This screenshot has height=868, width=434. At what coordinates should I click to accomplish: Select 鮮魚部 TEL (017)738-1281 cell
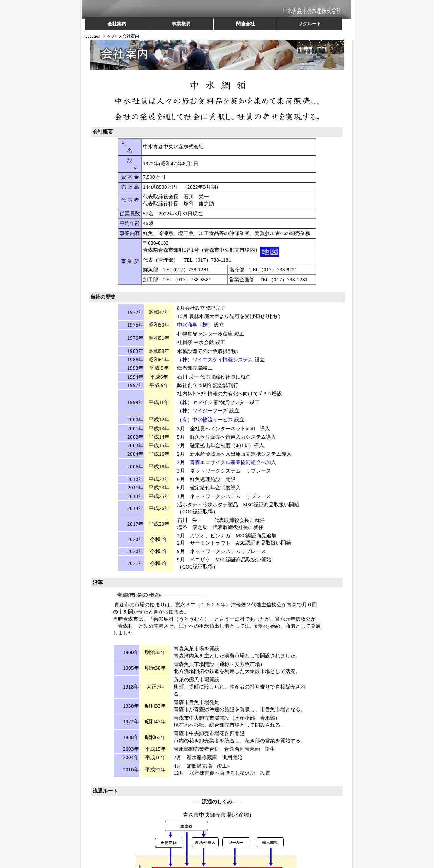(185, 270)
